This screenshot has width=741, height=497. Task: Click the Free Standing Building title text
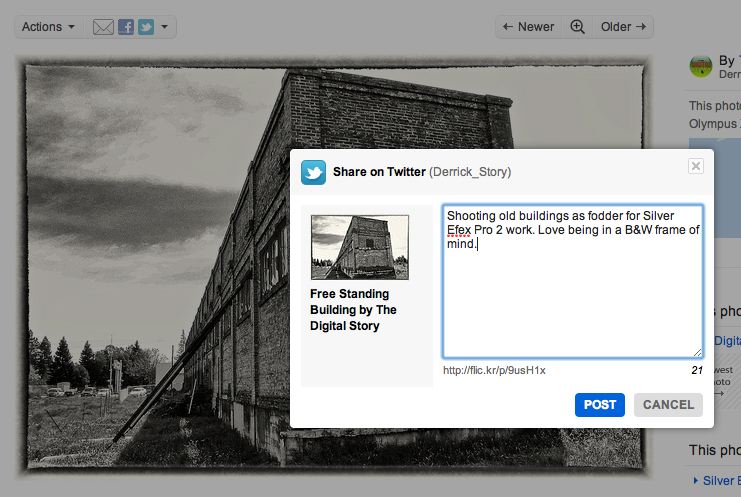click(x=353, y=310)
